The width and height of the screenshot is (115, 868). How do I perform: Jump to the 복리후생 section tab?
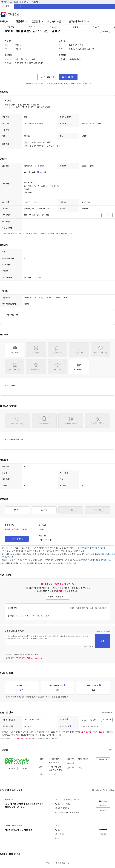click(75, 27)
